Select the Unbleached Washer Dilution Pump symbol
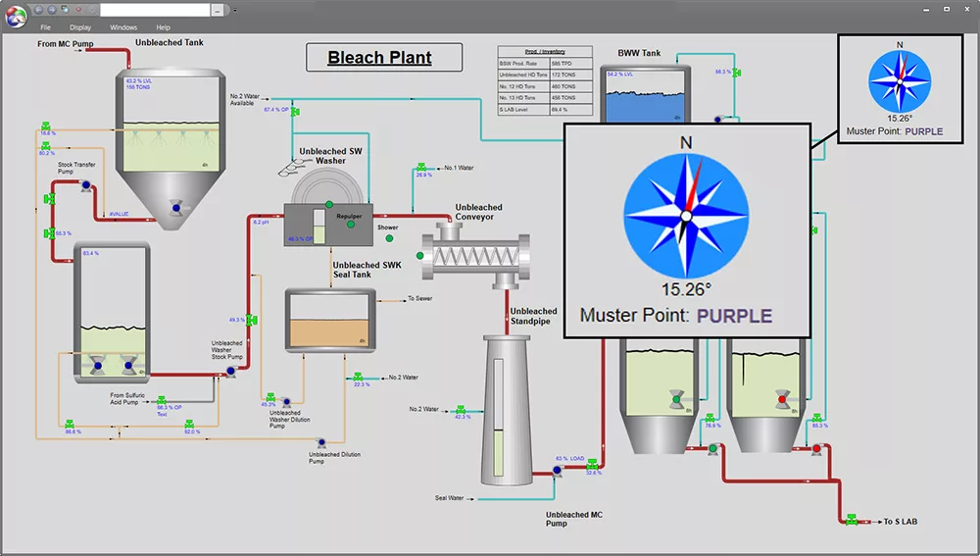The image size is (980, 556). [x=286, y=403]
